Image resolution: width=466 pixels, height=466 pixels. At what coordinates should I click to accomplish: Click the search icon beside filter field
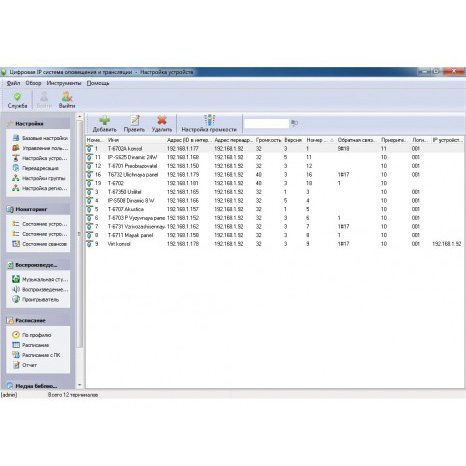click(294, 123)
